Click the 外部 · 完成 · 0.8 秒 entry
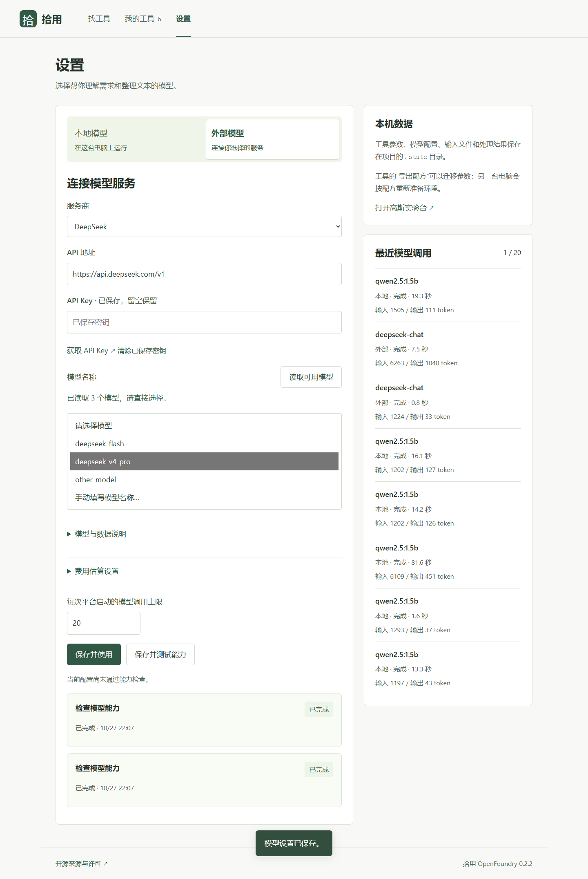Screen dimensions: 588x879 (402, 403)
